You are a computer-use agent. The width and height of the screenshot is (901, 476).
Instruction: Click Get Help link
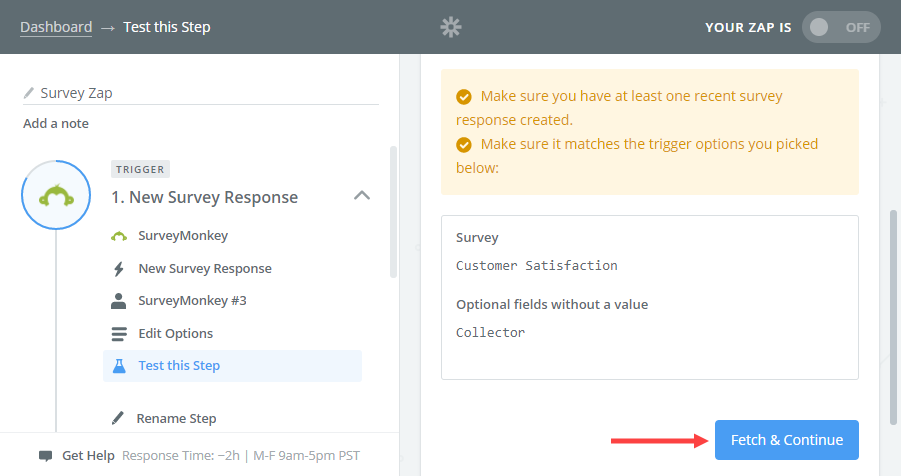tap(88, 456)
